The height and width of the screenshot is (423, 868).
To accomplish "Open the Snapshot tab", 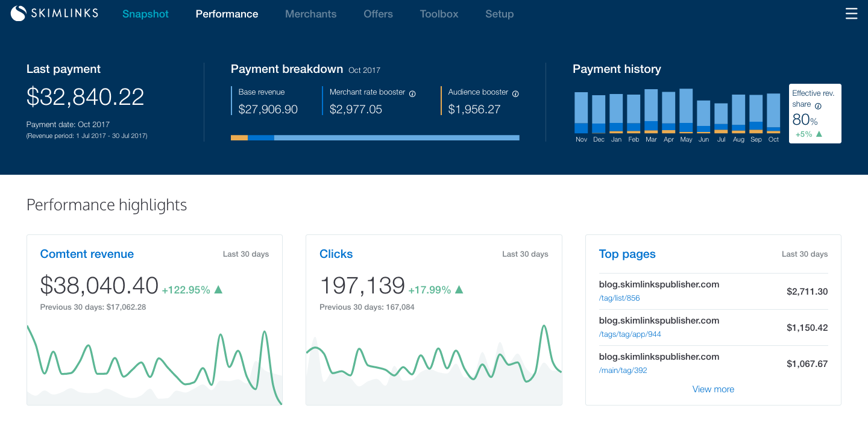I will (145, 14).
